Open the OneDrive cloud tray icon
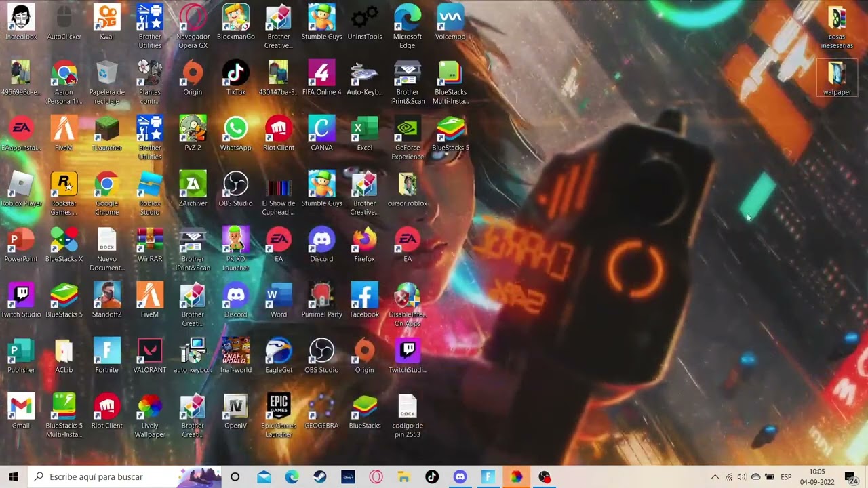This screenshot has height=488, width=868. pyautogui.click(x=755, y=476)
